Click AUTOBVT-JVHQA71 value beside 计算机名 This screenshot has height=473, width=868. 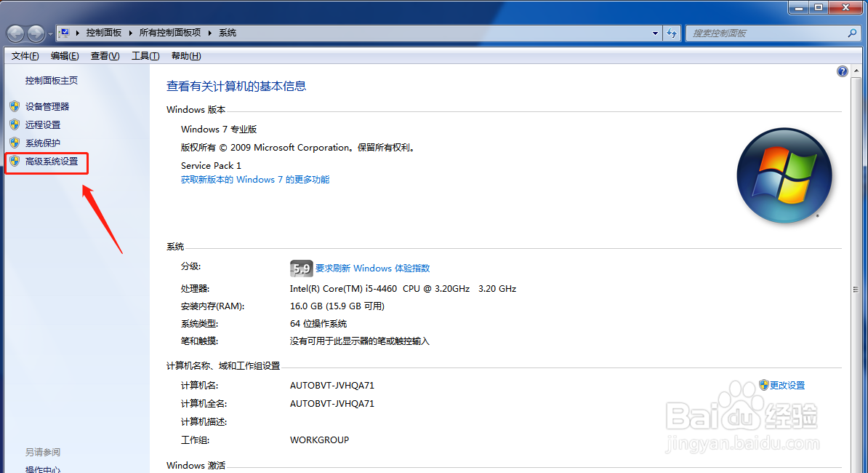332,386
